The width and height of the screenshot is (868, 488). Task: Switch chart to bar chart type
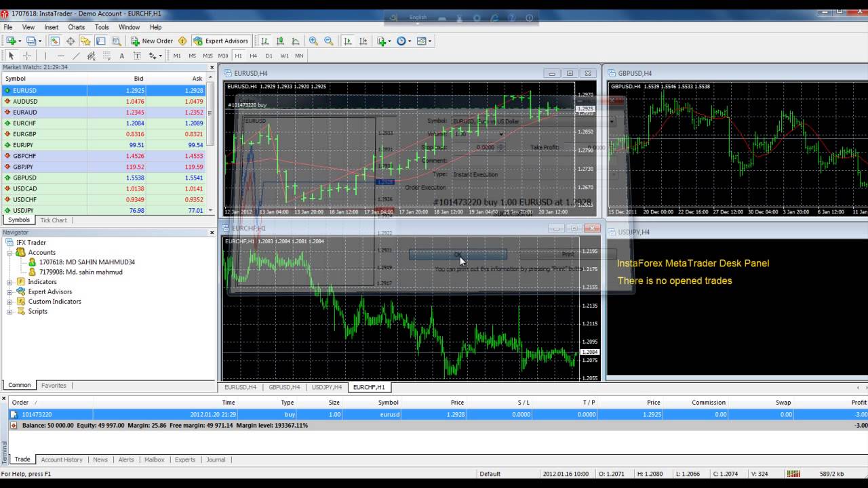pyautogui.click(x=264, y=41)
